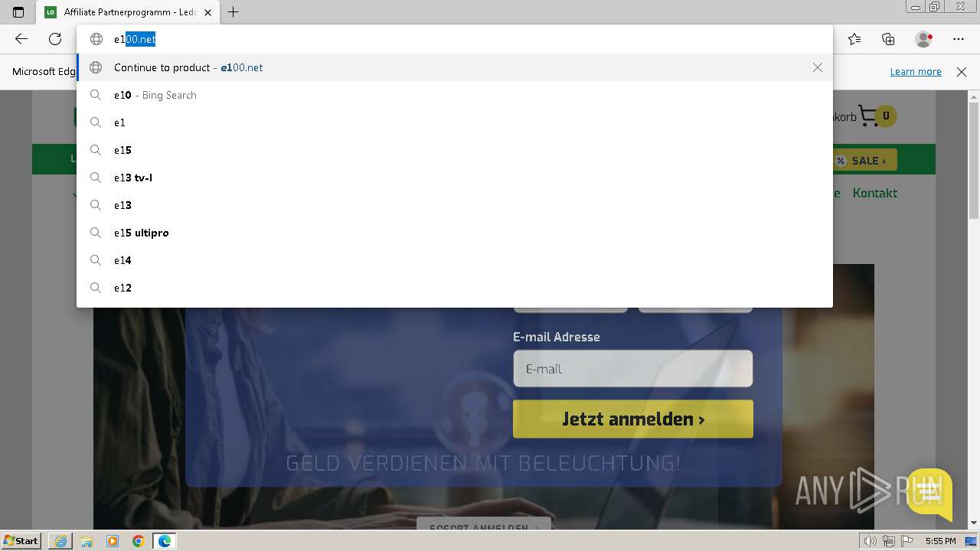Open the Favorites star icon
The image size is (980, 551).
coord(854,39)
